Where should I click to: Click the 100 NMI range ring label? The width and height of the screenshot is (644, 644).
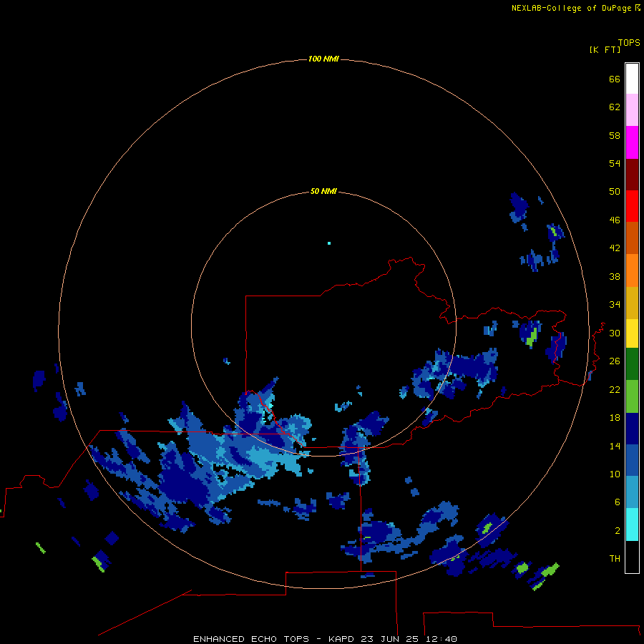point(323,59)
